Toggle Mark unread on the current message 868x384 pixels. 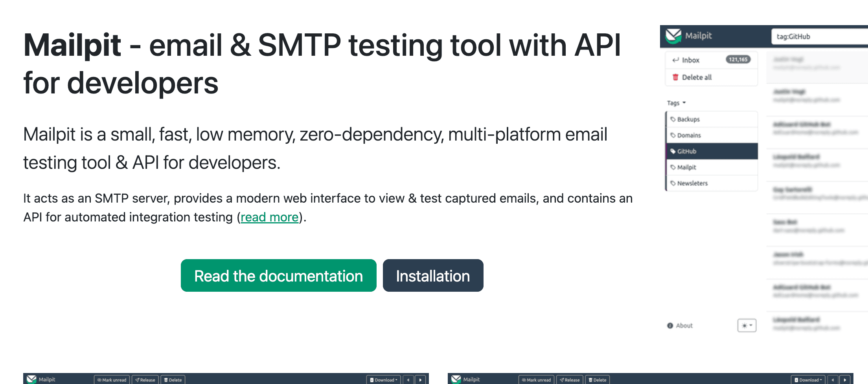tap(112, 379)
